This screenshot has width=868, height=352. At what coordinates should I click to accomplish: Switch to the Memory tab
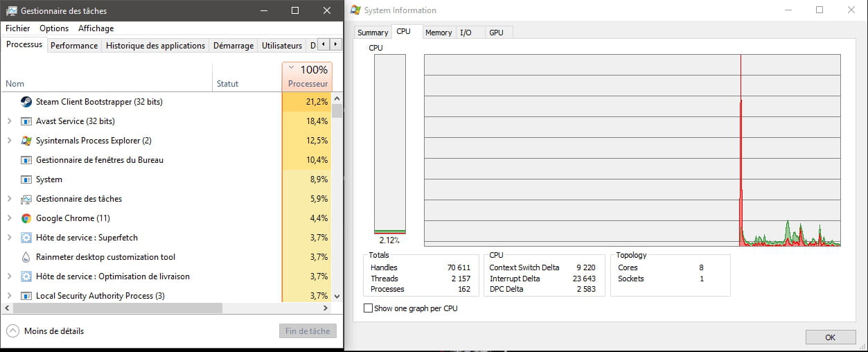click(x=439, y=33)
